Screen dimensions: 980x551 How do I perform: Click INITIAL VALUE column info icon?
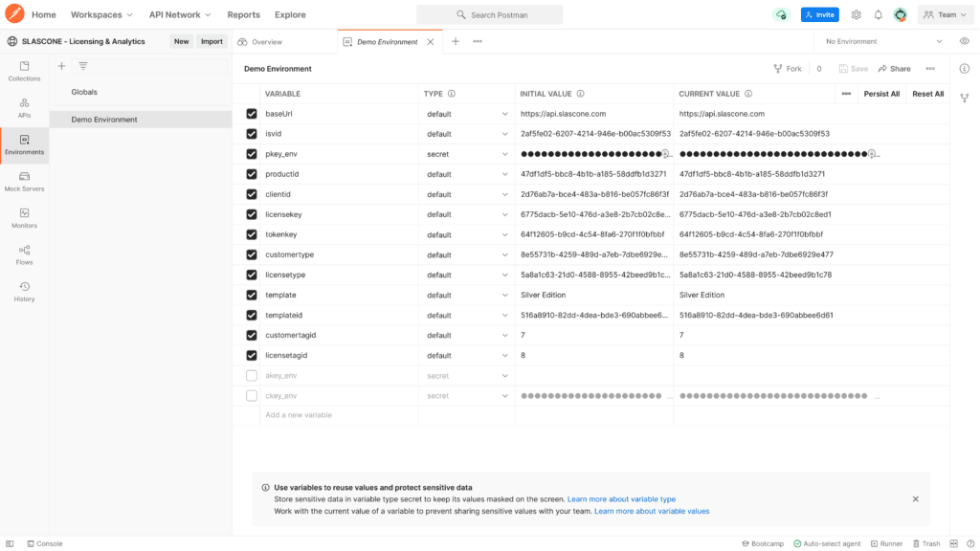click(581, 94)
